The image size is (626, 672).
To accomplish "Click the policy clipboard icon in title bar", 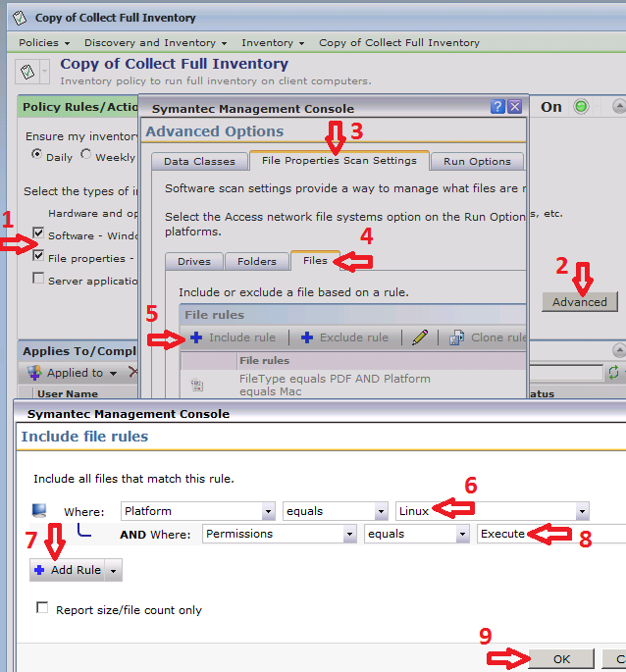I will click(20, 18).
